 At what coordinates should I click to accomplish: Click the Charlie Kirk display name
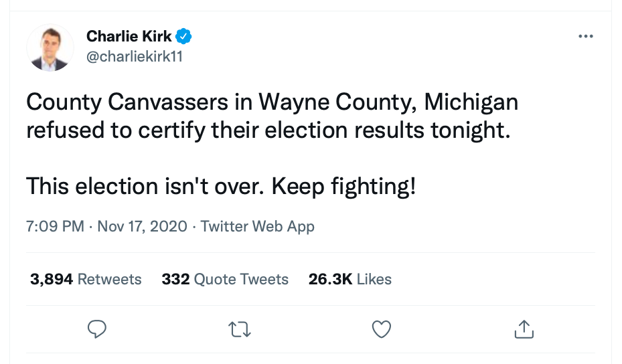(x=129, y=36)
